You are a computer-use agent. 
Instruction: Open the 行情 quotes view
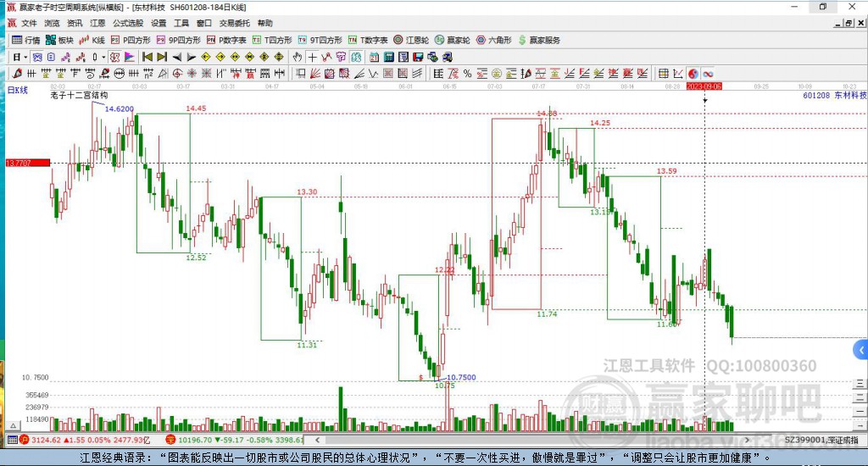[26, 40]
